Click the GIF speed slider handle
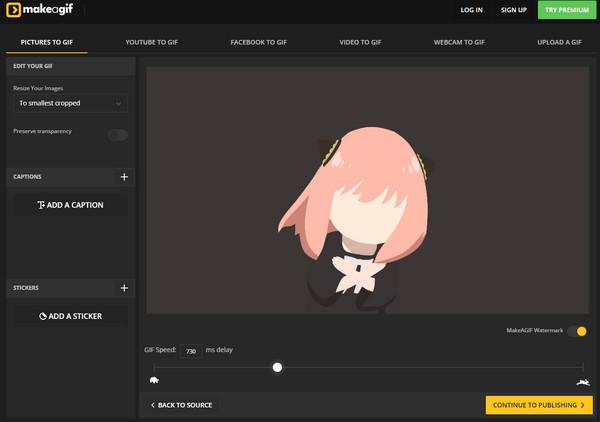The image size is (600, 422). [x=277, y=367]
